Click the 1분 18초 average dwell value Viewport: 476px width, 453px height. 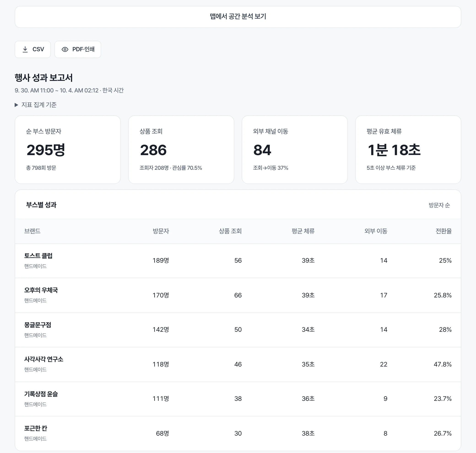click(x=394, y=150)
